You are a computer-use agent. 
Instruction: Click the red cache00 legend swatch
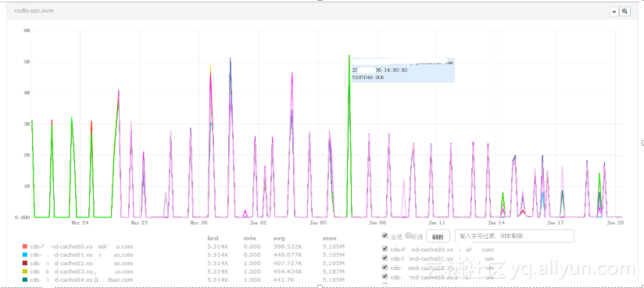point(25,247)
